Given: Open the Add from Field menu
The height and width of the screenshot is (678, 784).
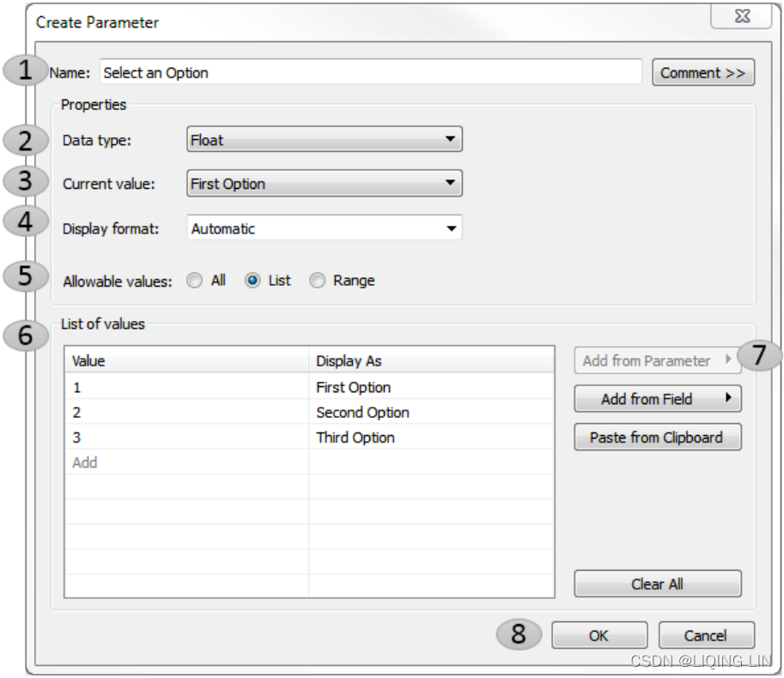Looking at the screenshot, I should pos(658,399).
